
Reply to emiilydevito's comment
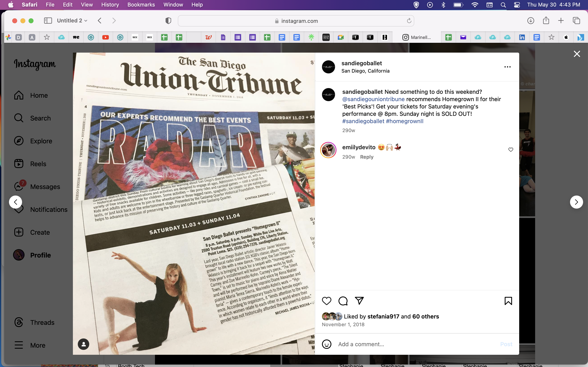point(367,157)
